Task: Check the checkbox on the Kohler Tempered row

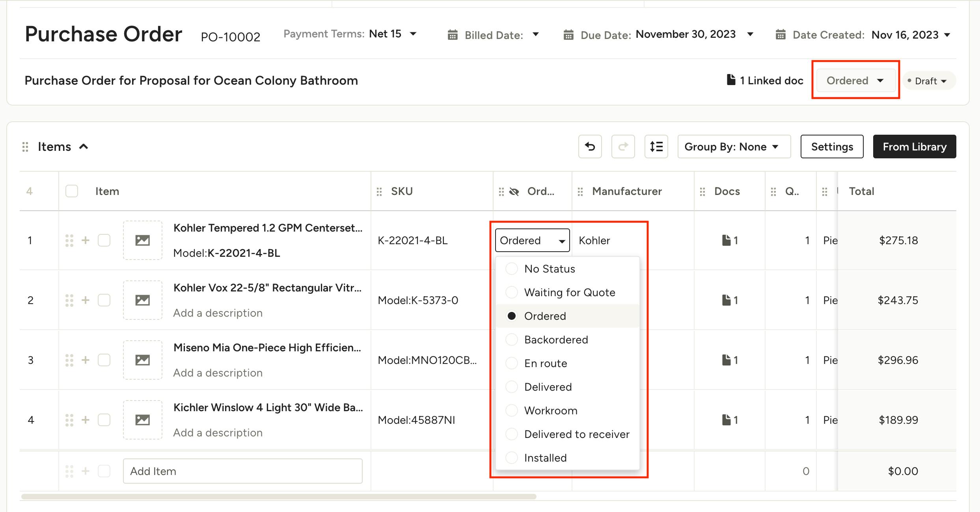Action: [104, 240]
